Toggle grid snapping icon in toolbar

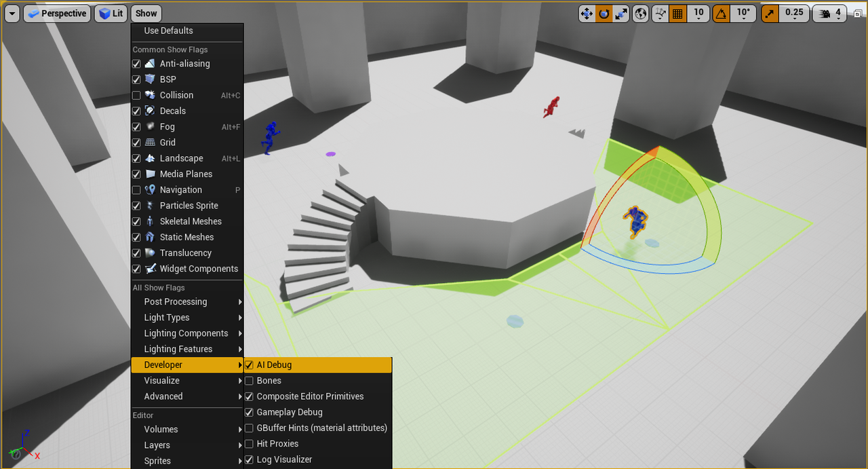tap(677, 13)
